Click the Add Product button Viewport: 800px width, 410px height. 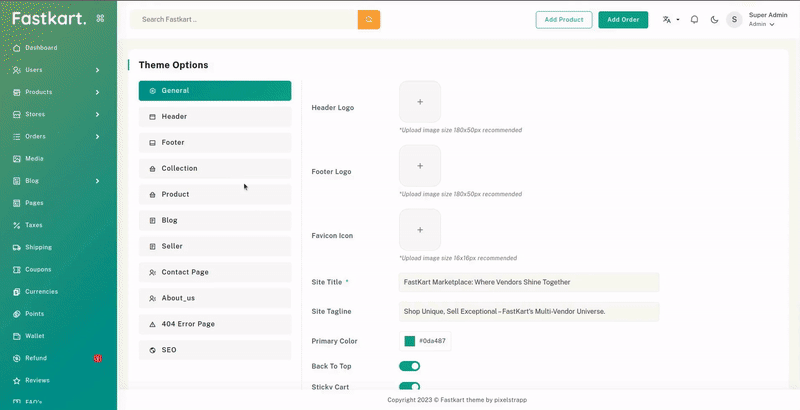tap(564, 19)
